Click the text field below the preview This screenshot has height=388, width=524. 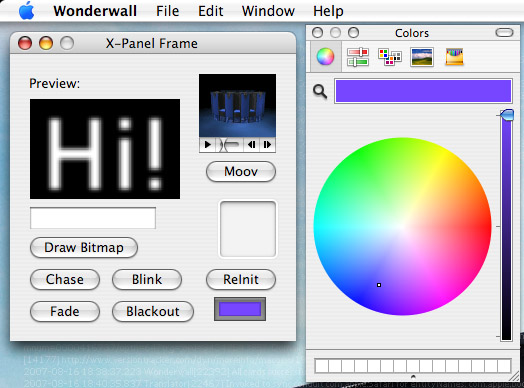93,218
